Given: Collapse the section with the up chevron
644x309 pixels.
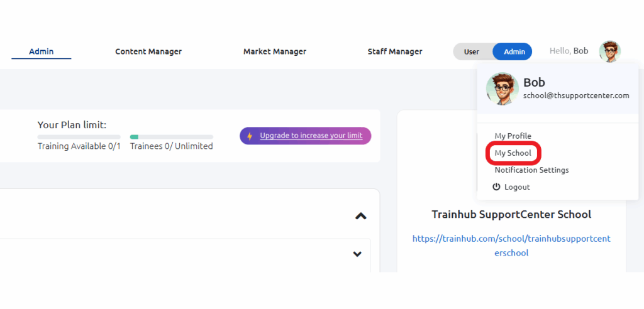Looking at the screenshot, I should [360, 216].
